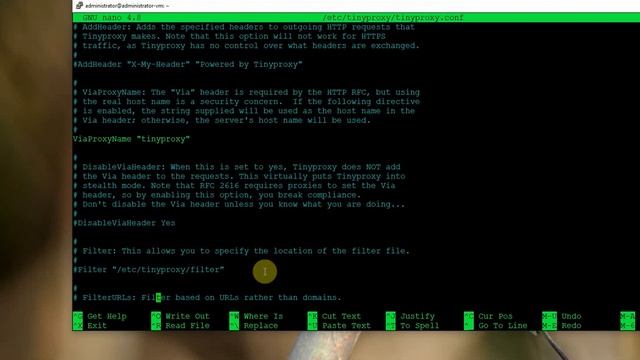Click the 'To Spell' shortcut label
Screen dimensions: 640x360
tap(420, 326)
